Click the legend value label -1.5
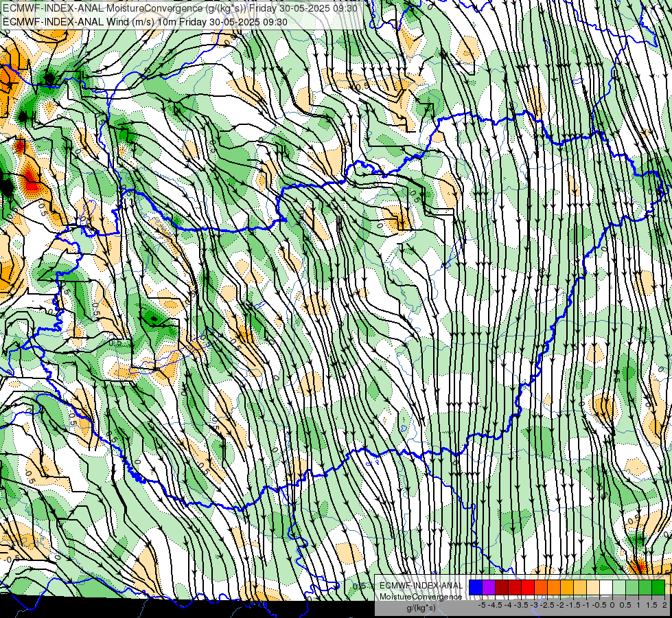 [573, 605]
